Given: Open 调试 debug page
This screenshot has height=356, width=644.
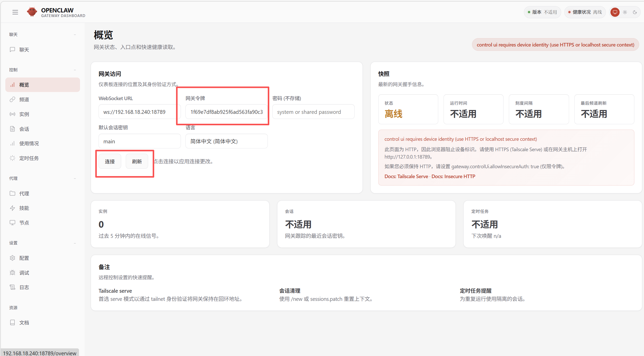Looking at the screenshot, I should (24, 273).
